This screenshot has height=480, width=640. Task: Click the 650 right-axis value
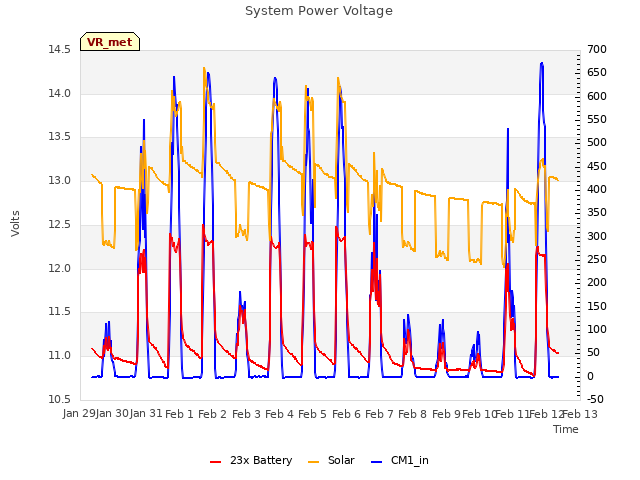coord(597,73)
